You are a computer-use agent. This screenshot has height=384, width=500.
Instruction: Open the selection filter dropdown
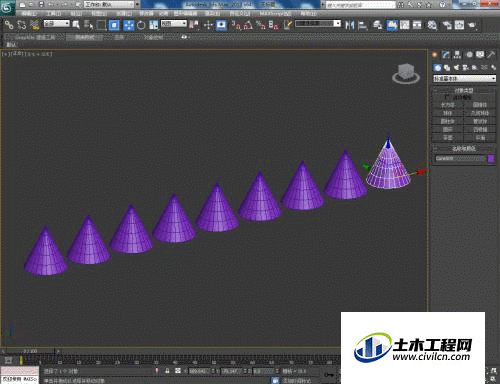pos(57,24)
